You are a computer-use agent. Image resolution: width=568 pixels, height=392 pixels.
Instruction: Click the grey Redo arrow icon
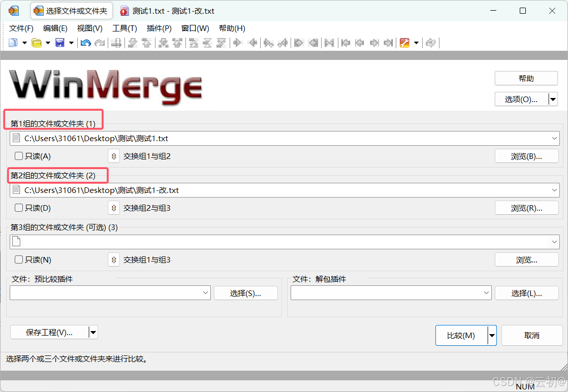(99, 43)
